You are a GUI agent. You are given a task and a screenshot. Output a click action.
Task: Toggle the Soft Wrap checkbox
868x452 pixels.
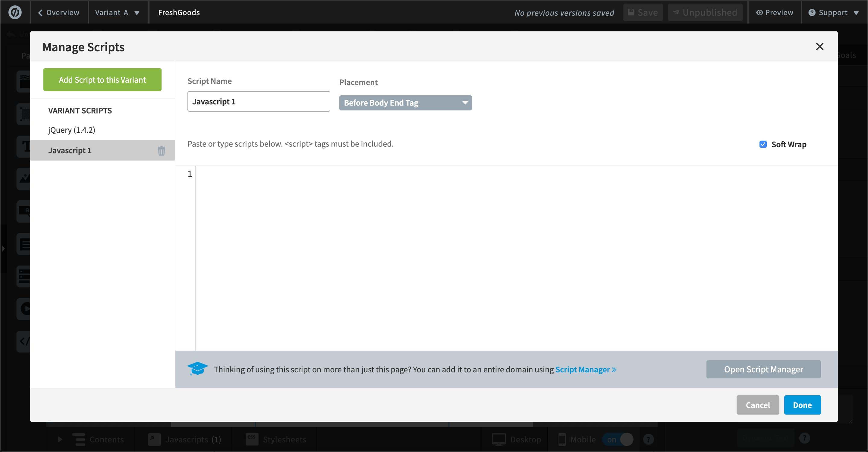pyautogui.click(x=763, y=144)
